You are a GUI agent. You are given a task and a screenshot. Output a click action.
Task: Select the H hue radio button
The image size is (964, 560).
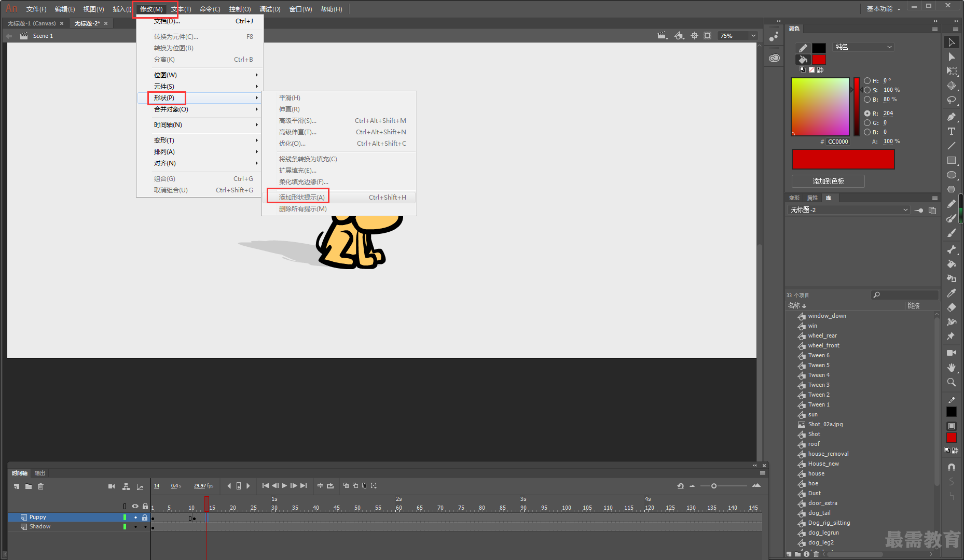[x=867, y=81]
